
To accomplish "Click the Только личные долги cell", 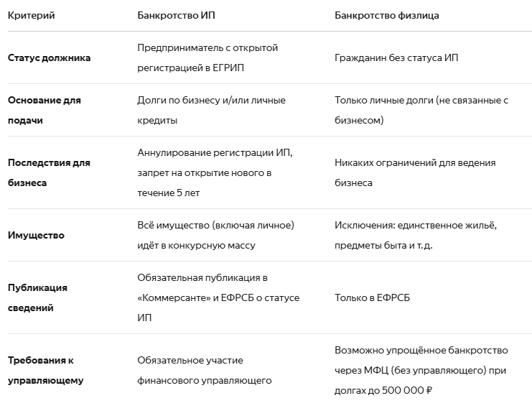I will tap(421, 110).
